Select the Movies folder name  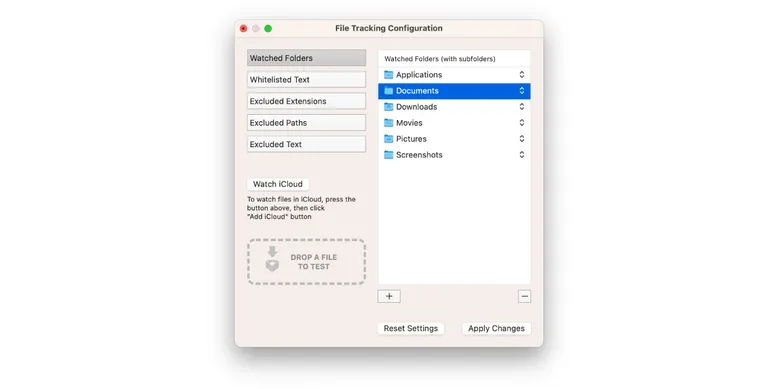(x=409, y=123)
